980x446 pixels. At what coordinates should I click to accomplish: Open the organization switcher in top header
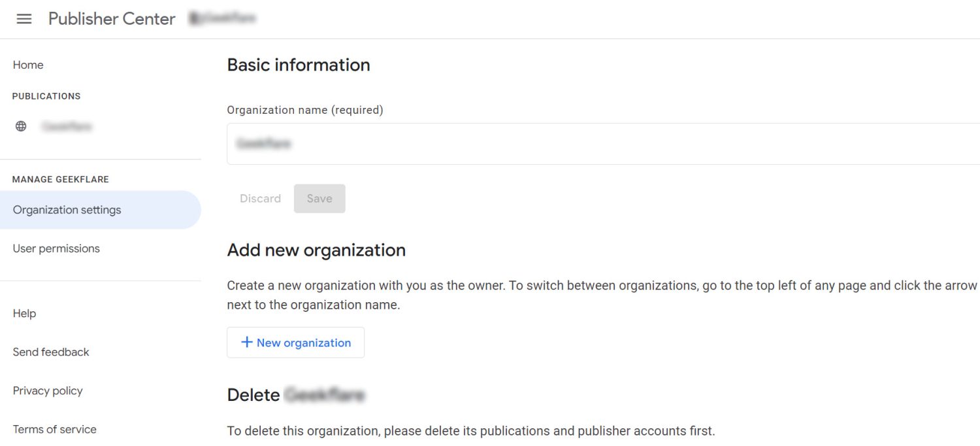tap(222, 19)
